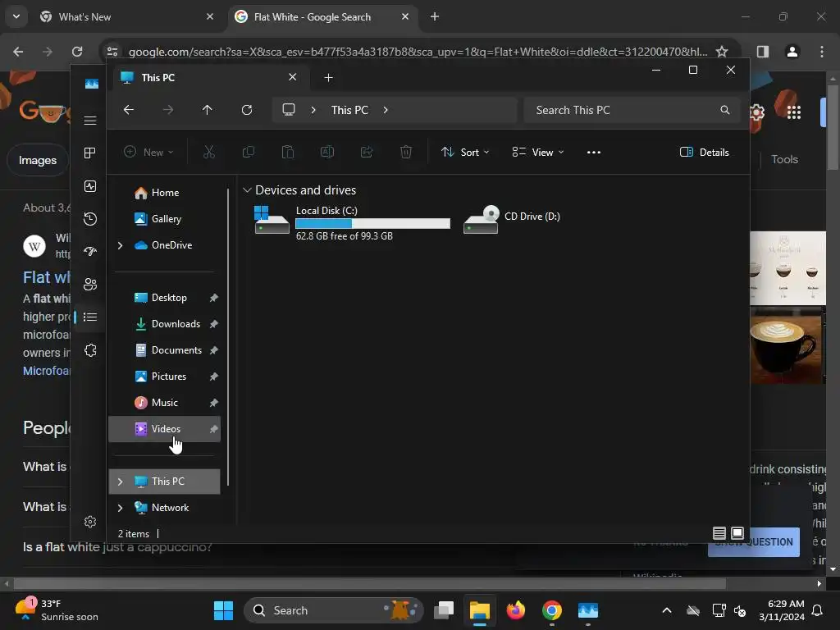Open the history clock icon in sidebar

pos(90,218)
